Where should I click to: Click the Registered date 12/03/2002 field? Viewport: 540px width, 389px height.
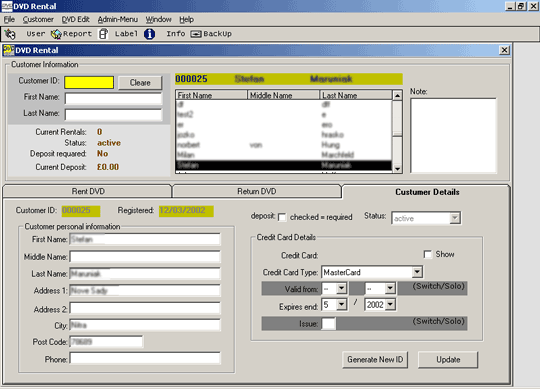point(186,211)
